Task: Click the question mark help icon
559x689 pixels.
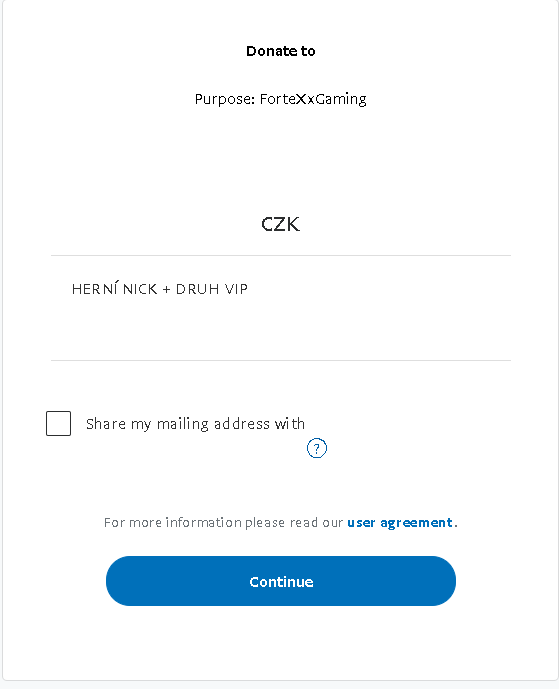Action: click(x=316, y=448)
